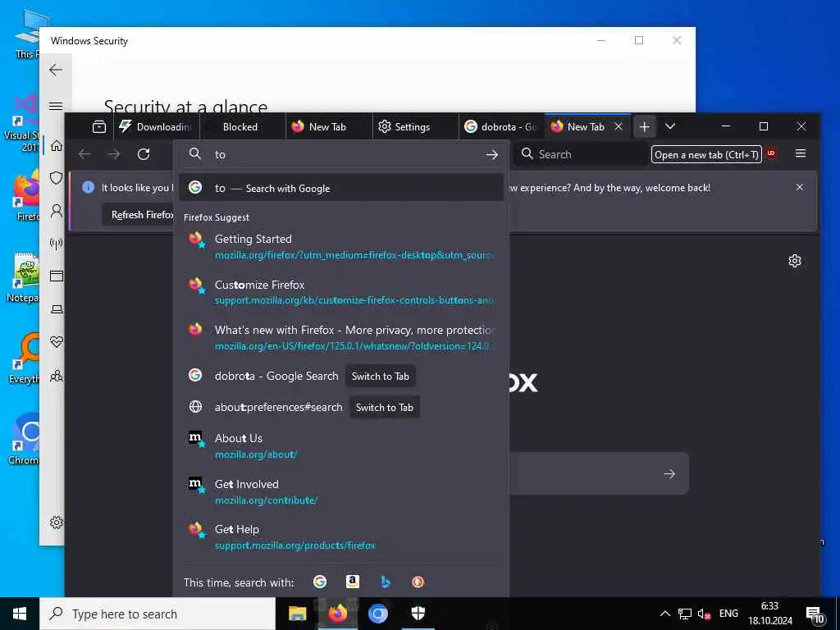Open the Getting Started suggestion
Image resolution: width=840 pixels, height=630 pixels.
click(340, 246)
